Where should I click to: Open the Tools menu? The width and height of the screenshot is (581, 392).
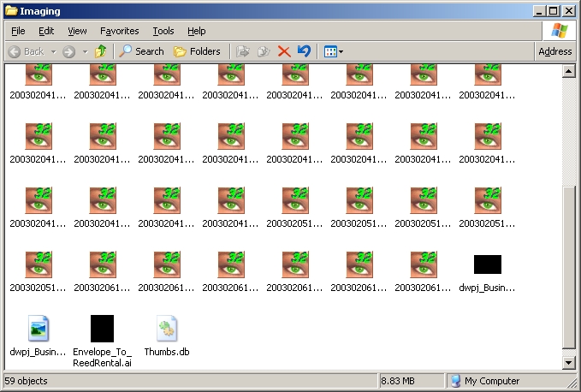click(163, 31)
